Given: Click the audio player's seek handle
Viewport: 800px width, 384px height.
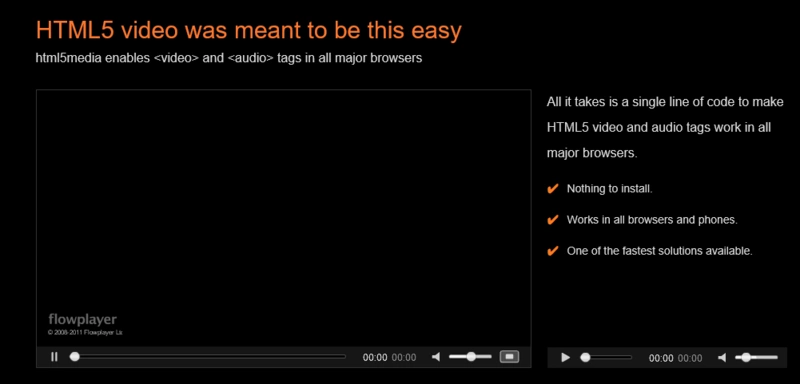Looking at the screenshot, I should tap(585, 357).
